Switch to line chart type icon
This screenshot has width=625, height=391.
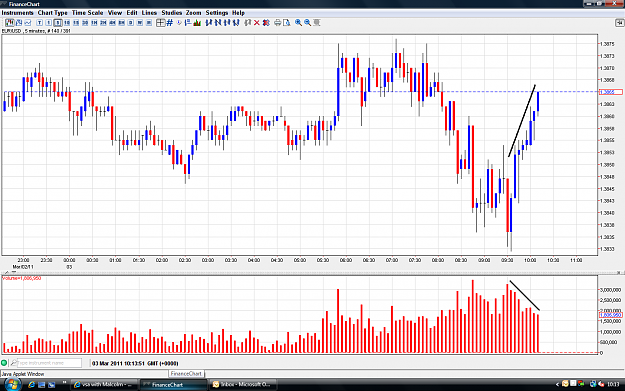[28, 23]
